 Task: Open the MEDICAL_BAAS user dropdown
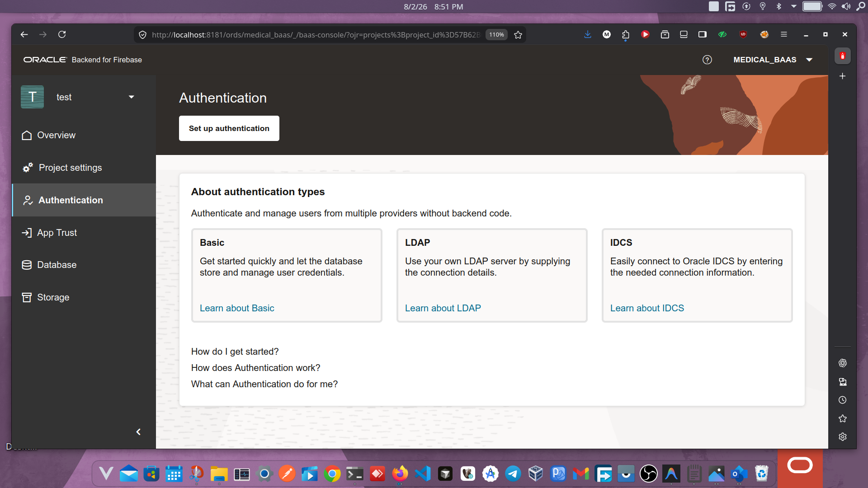[x=773, y=60]
